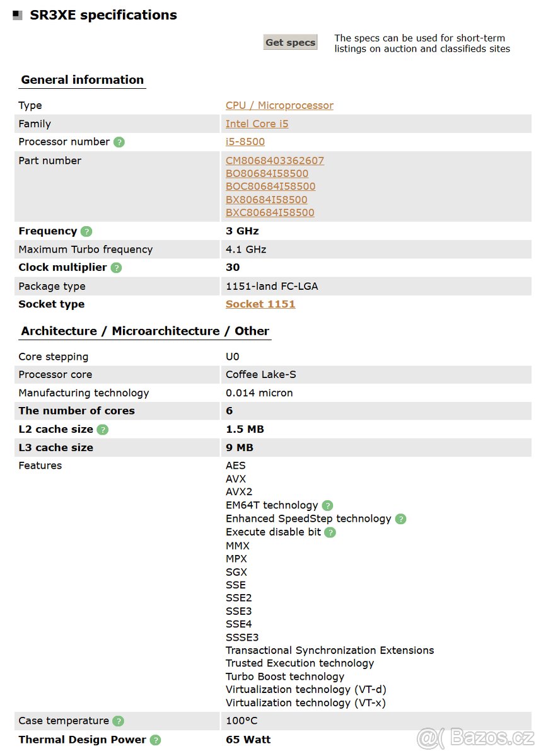Open help for Clock multiplier

tap(115, 268)
